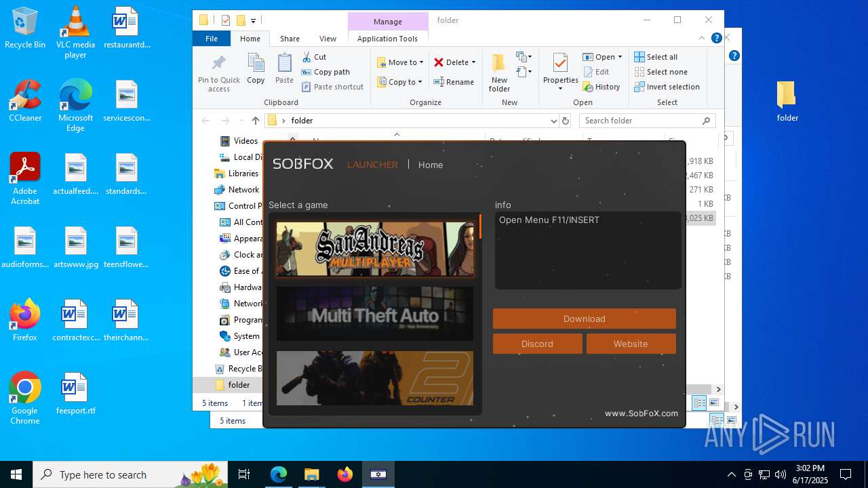Open VLC media player desktop icon
Screen dimensions: 868x488
coord(75,33)
